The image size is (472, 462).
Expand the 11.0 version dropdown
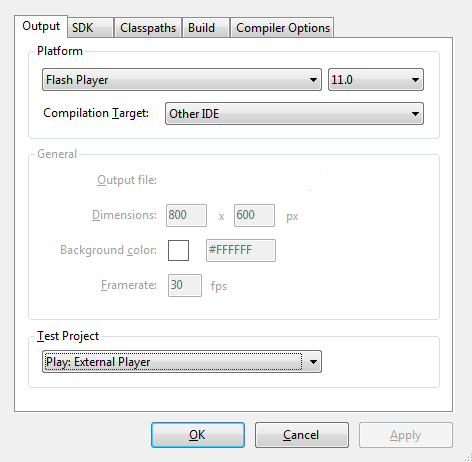(376, 80)
